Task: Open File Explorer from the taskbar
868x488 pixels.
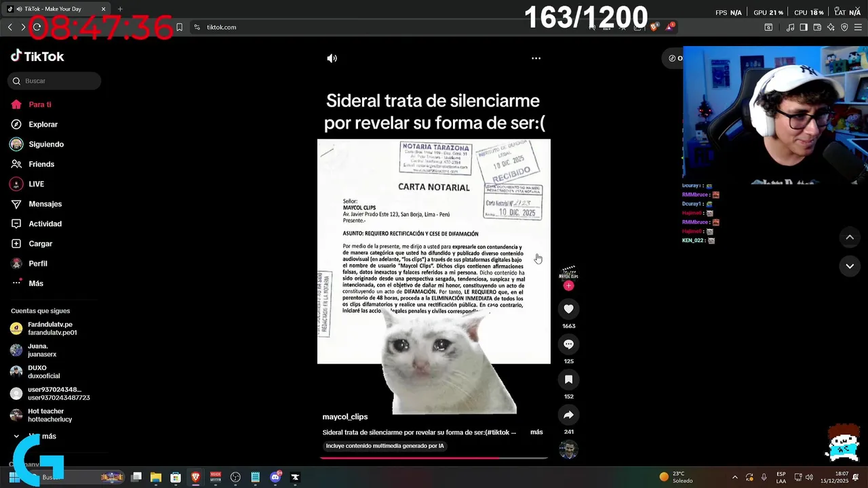Action: coord(156,477)
